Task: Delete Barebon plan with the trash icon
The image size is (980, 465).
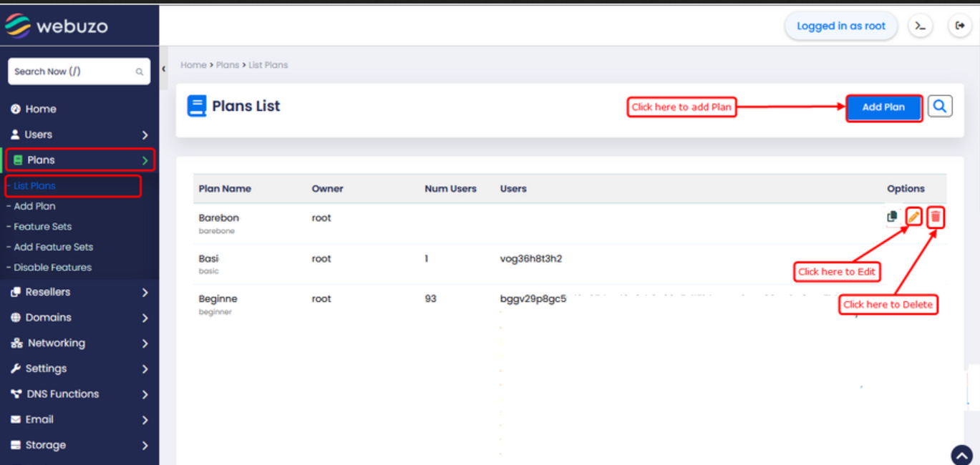Action: click(936, 217)
